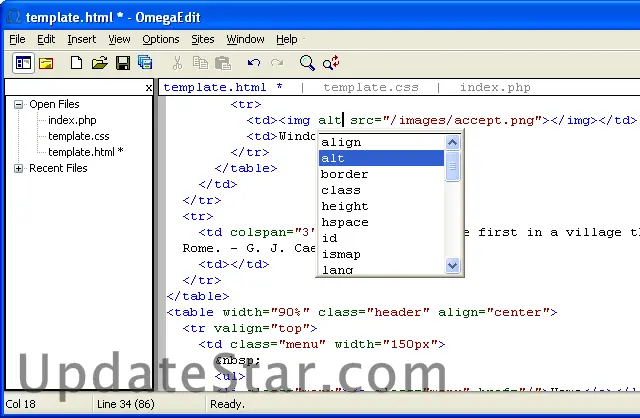Choose 'id' from autocomplete list
The width and height of the screenshot is (640, 418).
[x=381, y=238]
